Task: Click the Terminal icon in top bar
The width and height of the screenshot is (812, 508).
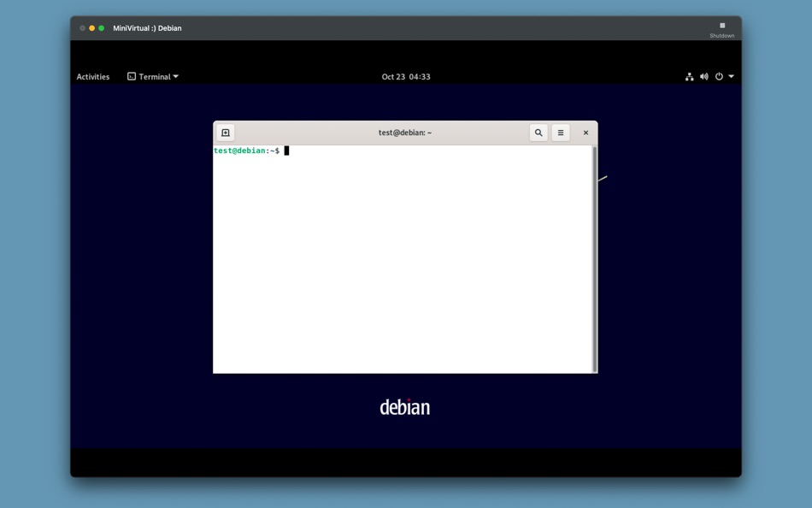Action: (132, 77)
